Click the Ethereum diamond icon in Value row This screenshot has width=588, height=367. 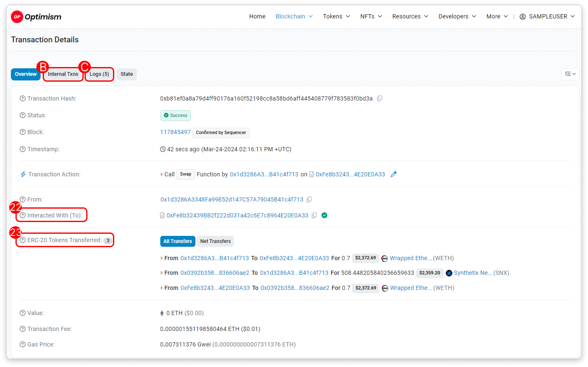pos(162,313)
